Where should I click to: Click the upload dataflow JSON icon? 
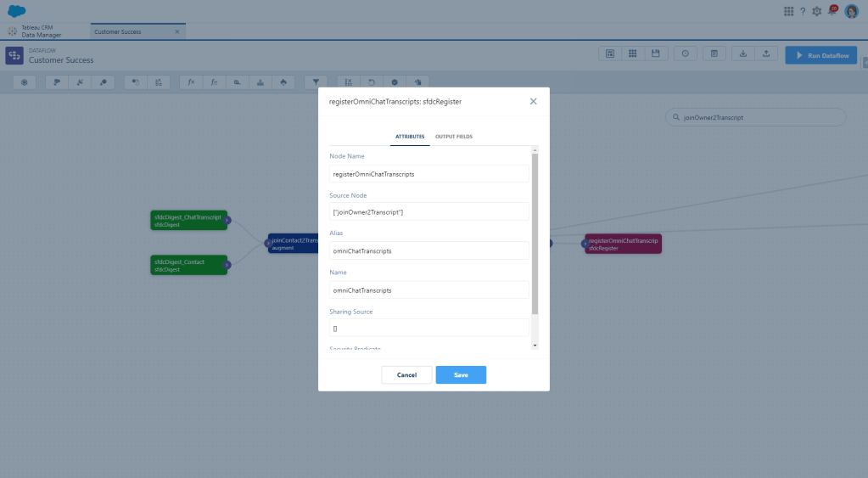(765, 53)
